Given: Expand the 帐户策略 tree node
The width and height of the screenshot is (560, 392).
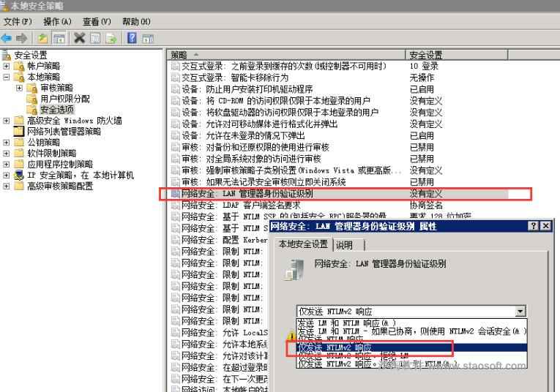Looking at the screenshot, I should tap(7, 66).
